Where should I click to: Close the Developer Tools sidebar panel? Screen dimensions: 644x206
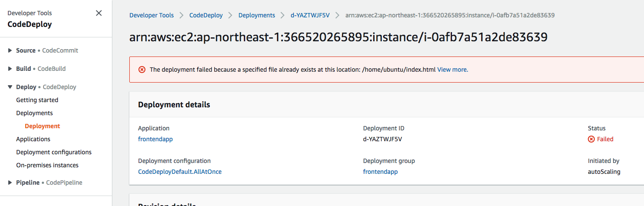point(99,13)
